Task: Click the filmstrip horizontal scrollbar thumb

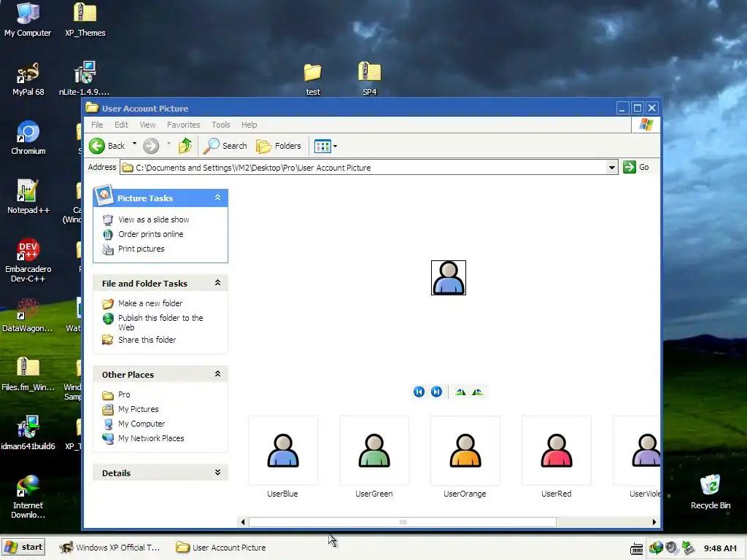Action: (403, 522)
